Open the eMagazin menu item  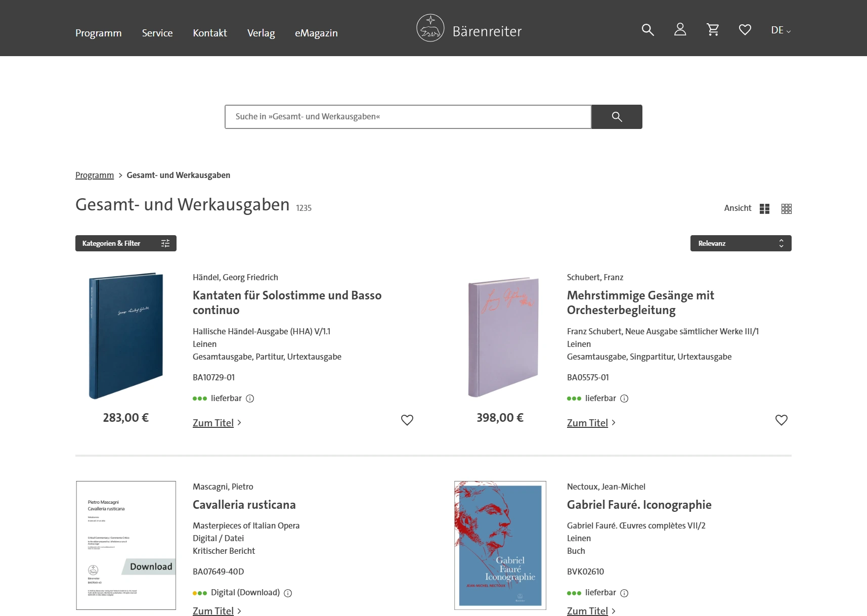point(316,33)
